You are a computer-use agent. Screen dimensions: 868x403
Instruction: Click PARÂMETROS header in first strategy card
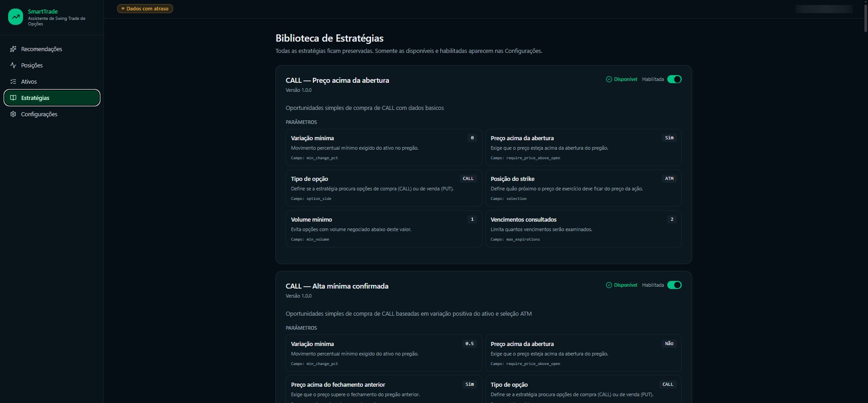(301, 122)
